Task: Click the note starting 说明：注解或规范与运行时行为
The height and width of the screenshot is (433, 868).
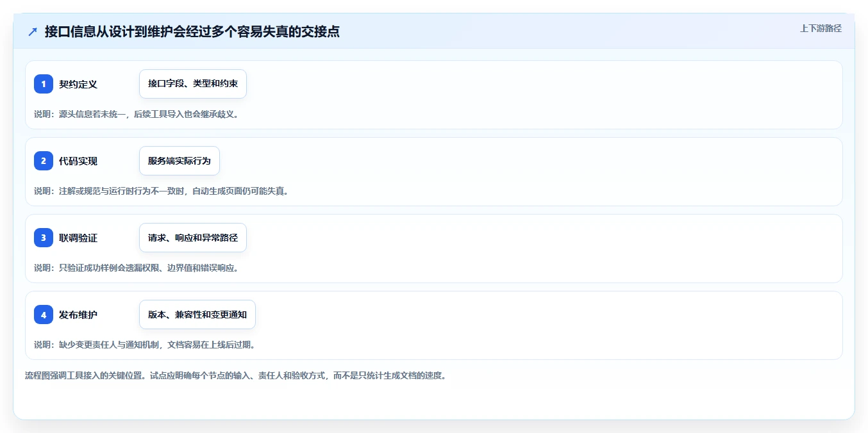Action: (161, 191)
